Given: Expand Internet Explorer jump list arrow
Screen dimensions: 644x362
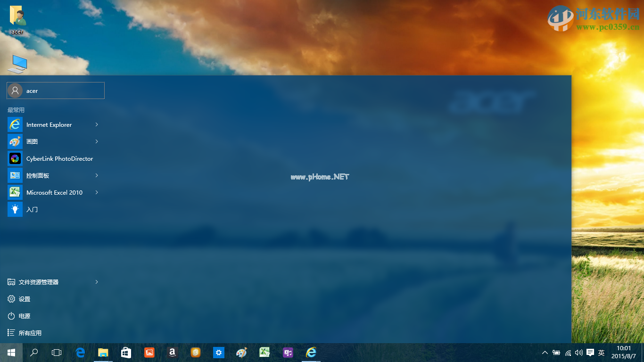Looking at the screenshot, I should point(97,124).
